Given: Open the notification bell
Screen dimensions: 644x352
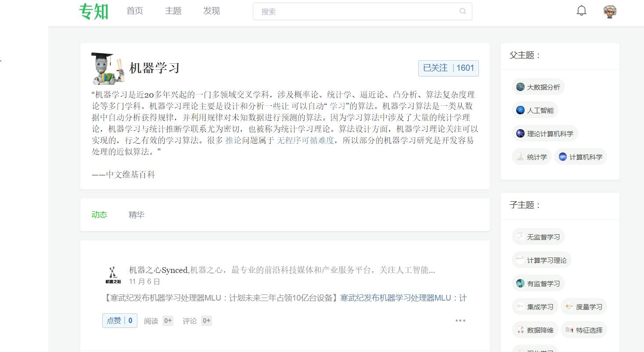Looking at the screenshot, I should (x=581, y=11).
